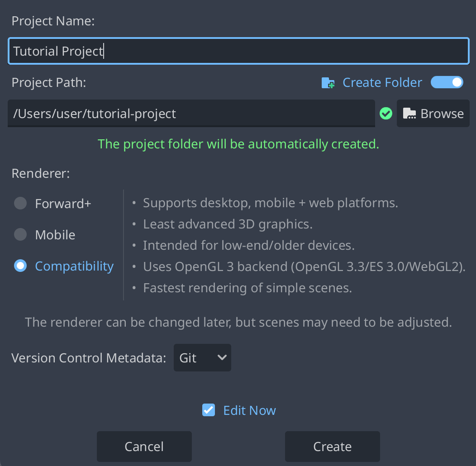Uncheck the Edit Now checkbox
The image size is (476, 466).
tap(208, 410)
